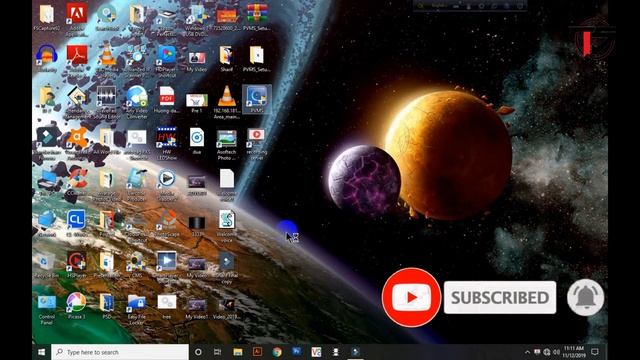The width and height of the screenshot is (640, 360).
Task: Click the notification bell icon
Action: (x=586, y=297)
